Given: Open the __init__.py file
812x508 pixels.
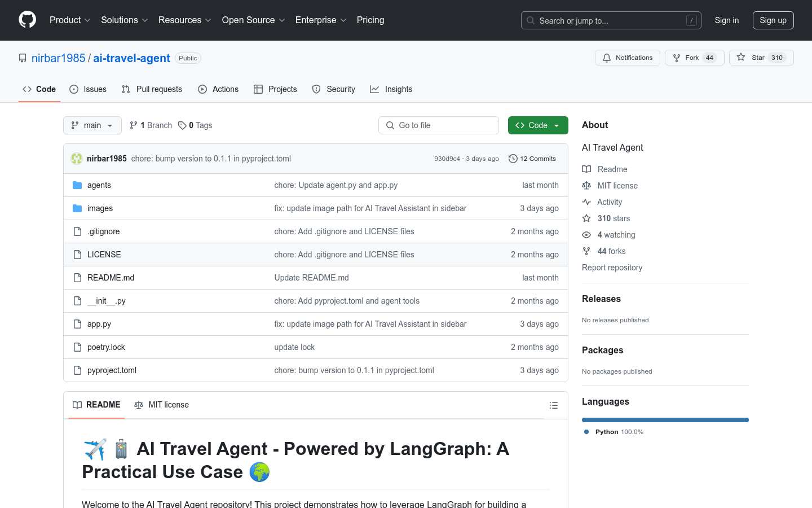Looking at the screenshot, I should coord(107,301).
